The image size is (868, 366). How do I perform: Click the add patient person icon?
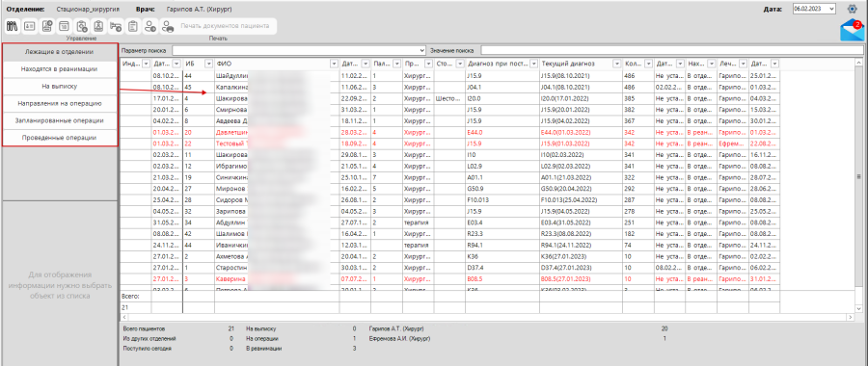click(x=150, y=25)
